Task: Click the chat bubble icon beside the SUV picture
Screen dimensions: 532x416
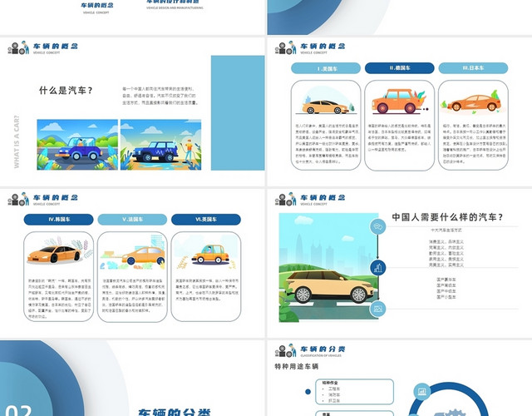Action: [x=377, y=225]
